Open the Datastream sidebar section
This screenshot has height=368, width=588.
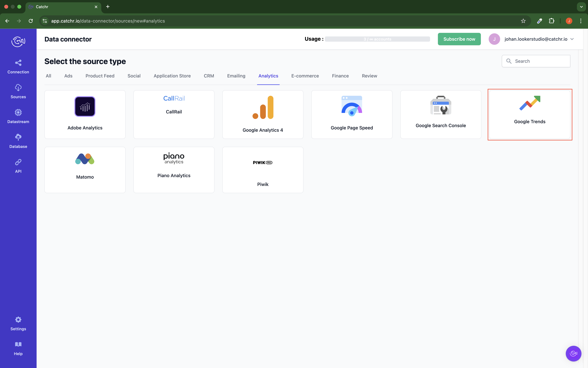pyautogui.click(x=18, y=116)
